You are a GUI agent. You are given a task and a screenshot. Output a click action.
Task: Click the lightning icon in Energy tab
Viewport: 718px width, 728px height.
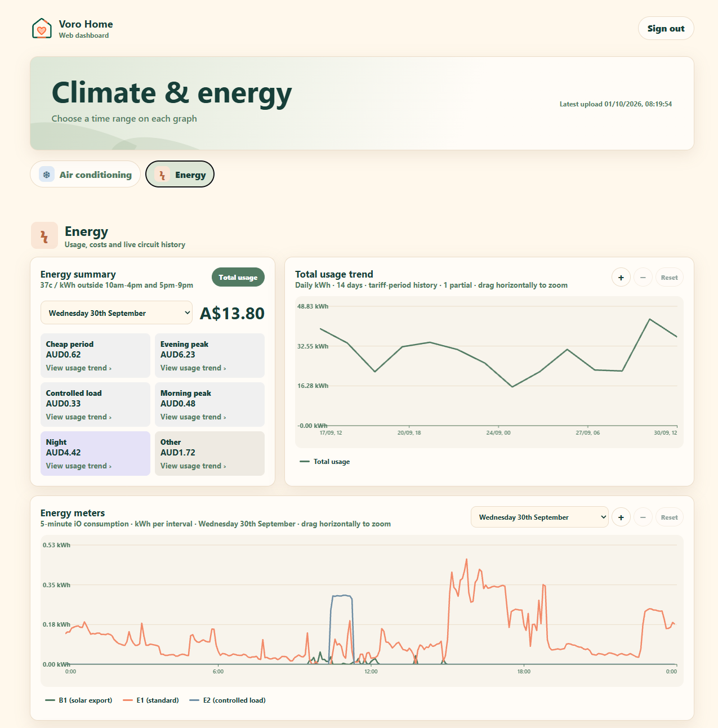(162, 175)
